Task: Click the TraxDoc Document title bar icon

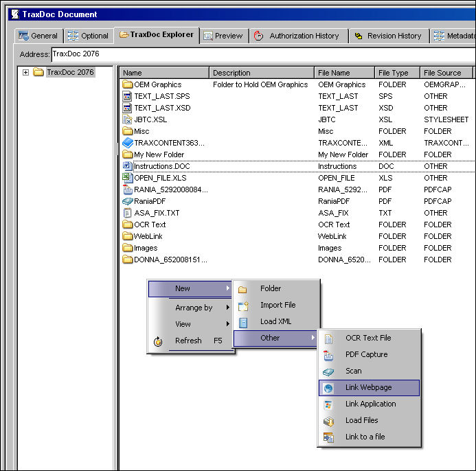Action: tap(15, 14)
